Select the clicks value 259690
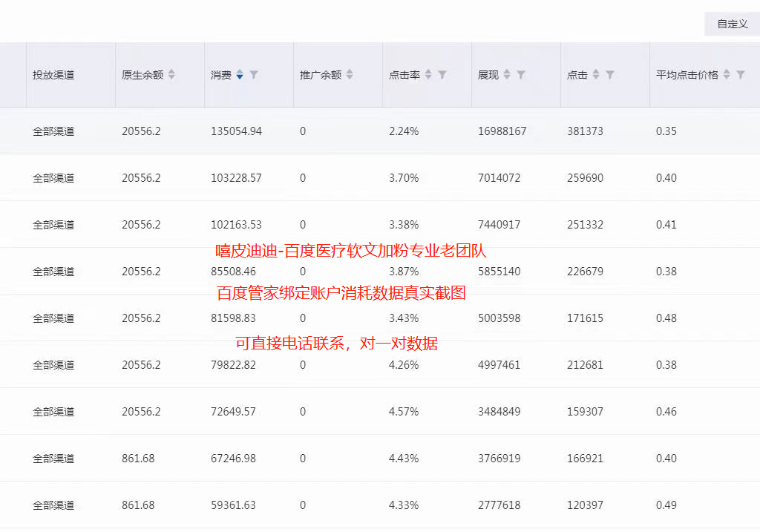Screen dimensions: 760x532 [x=585, y=178]
